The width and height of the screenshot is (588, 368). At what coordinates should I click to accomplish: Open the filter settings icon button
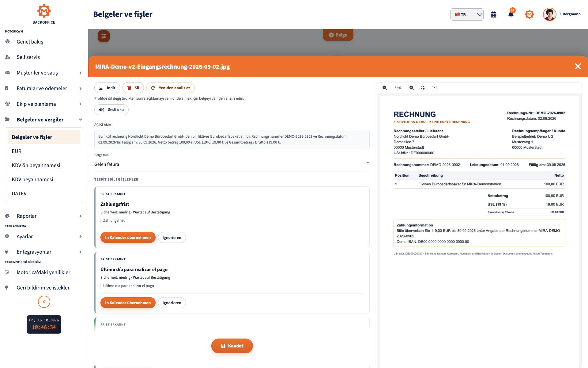coord(104,36)
